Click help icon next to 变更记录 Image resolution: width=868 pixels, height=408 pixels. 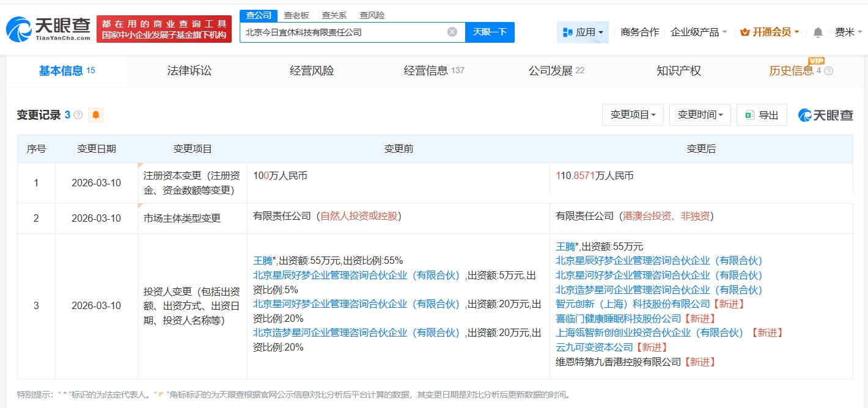[x=78, y=115]
